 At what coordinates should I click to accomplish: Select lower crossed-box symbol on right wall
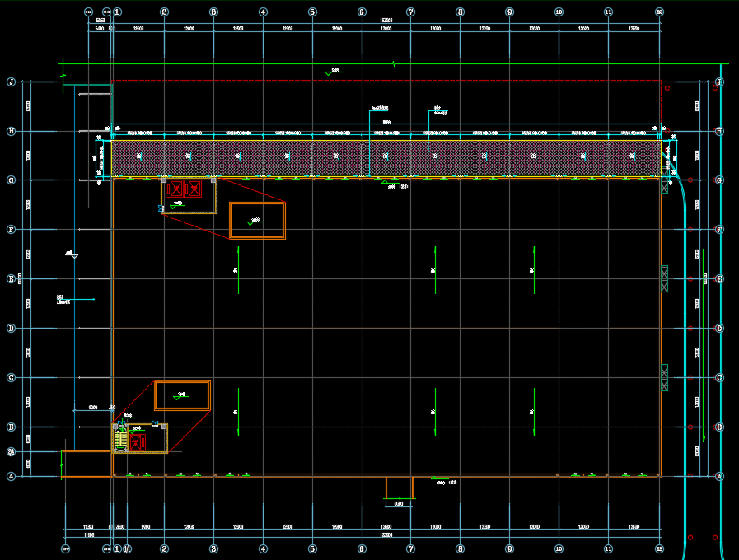pyautogui.click(x=665, y=377)
